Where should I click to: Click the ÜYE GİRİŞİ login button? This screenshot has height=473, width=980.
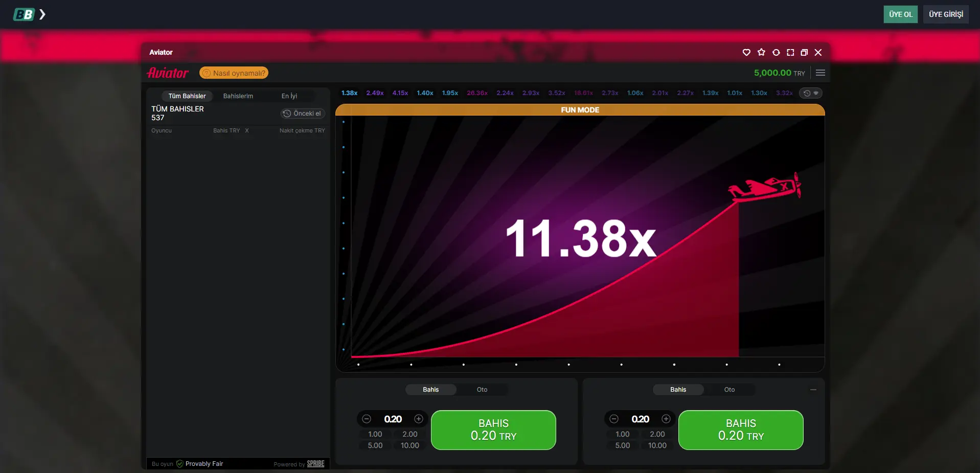click(946, 14)
